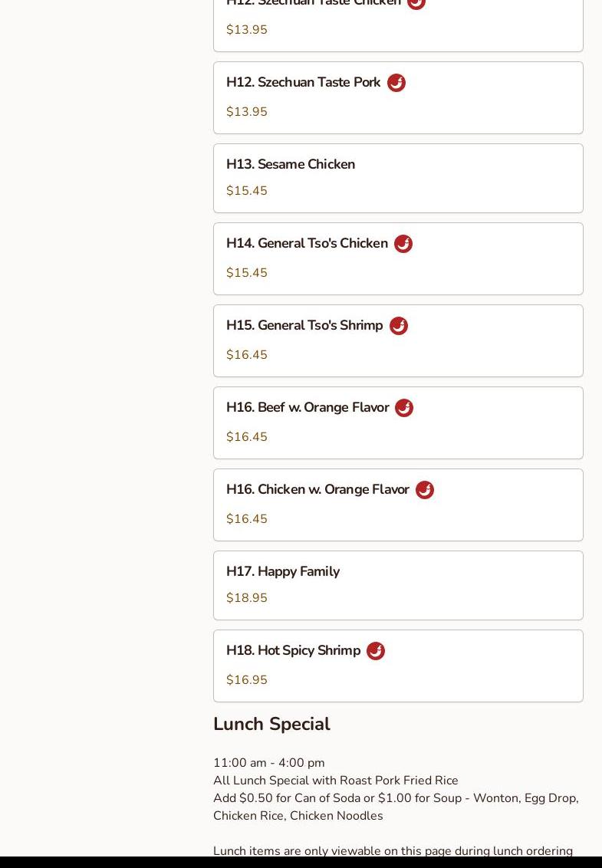Click the $16.95 Hot Spicy Shrimp price
This screenshot has width=602, height=868.
click(x=247, y=680)
